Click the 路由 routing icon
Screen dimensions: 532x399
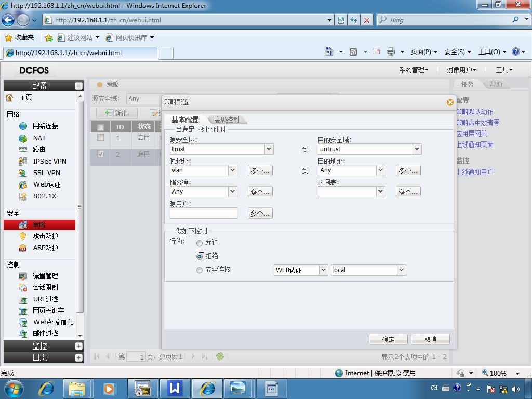[x=23, y=149]
